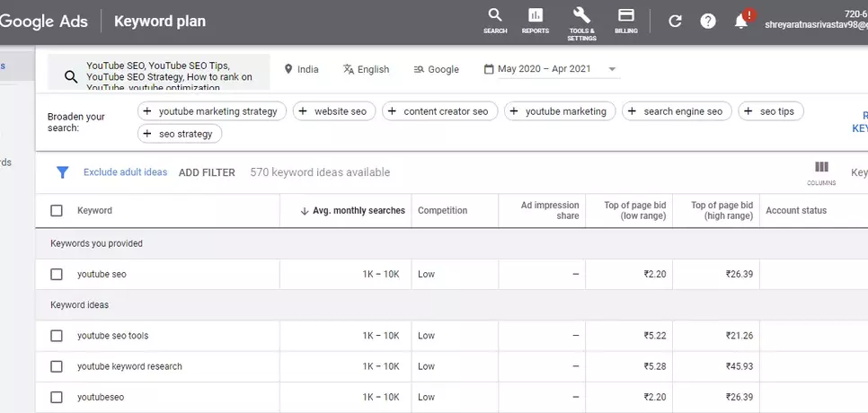Viewport: 868px width, 413px height.
Task: Click the ₹5.28 low bid value
Action: 655,366
